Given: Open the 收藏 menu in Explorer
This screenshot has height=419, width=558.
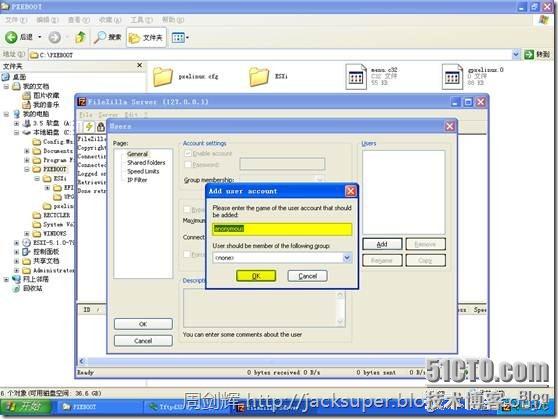Looking at the screenshot, I should pos(110,20).
